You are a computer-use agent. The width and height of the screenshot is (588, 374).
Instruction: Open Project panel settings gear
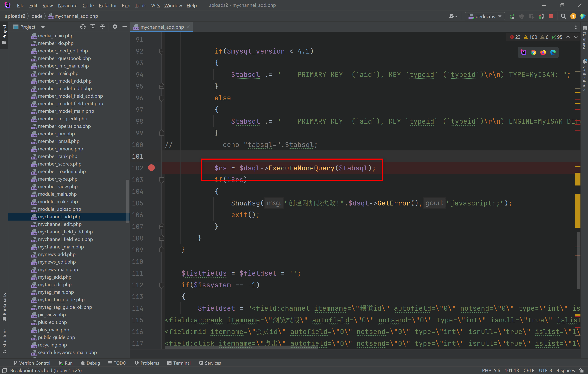(115, 27)
